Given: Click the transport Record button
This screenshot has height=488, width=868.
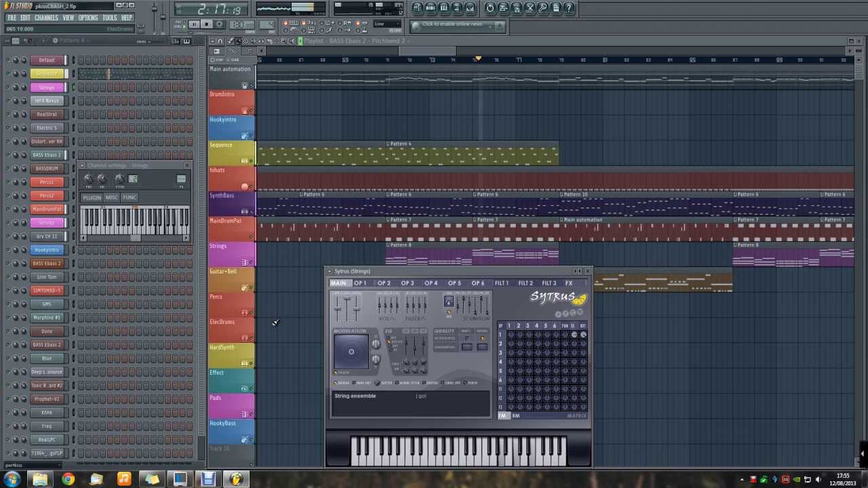Looking at the screenshot, I should (219, 24).
